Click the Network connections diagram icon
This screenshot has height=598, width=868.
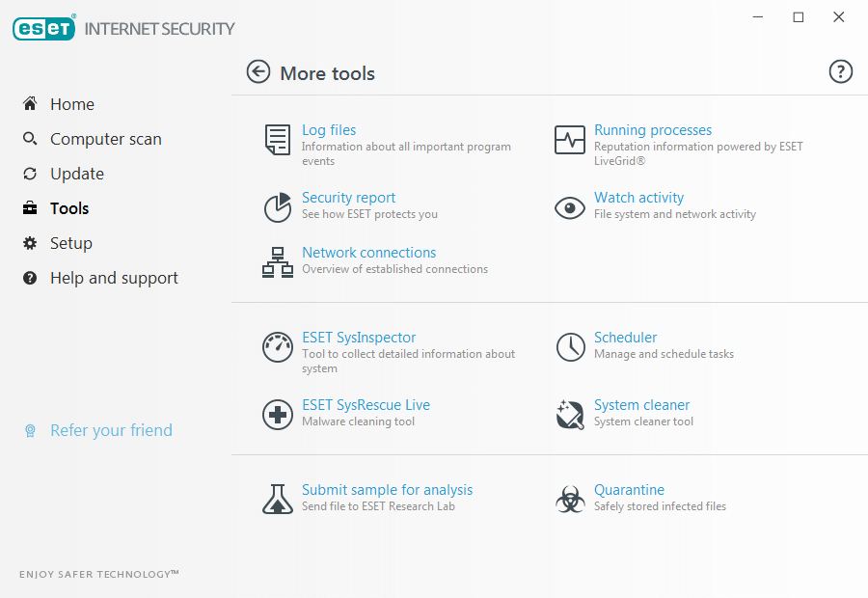click(278, 262)
